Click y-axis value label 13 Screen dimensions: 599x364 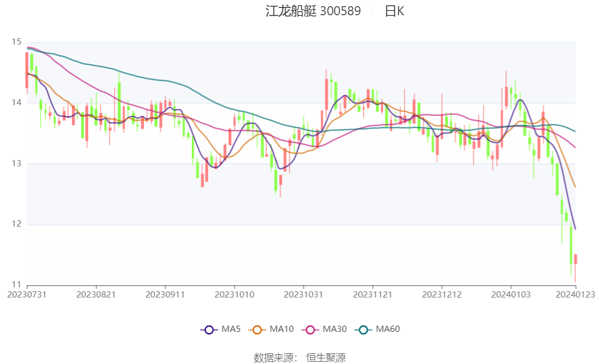16,163
